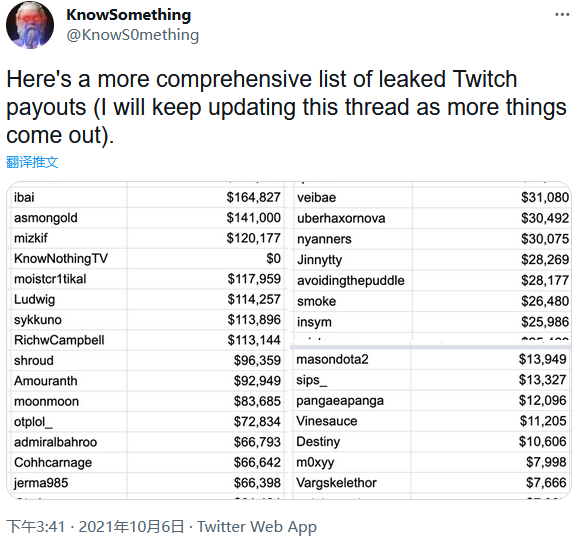Open the tweet's three-dot more options menu

click(562, 15)
